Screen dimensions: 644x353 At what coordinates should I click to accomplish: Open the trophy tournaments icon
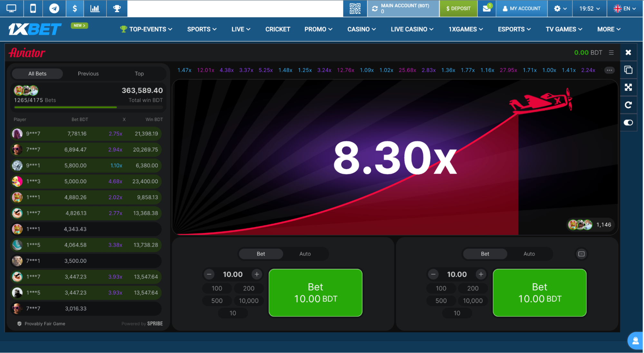117,9
